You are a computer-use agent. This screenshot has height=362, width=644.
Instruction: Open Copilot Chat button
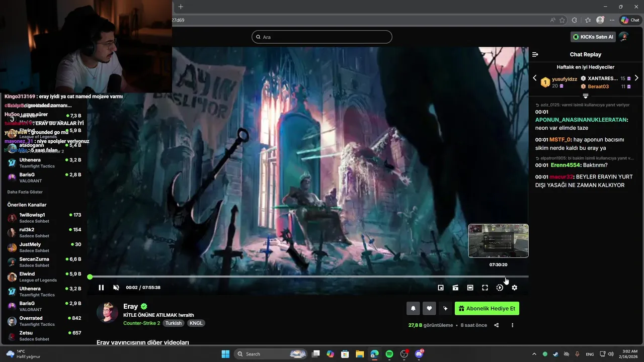630,20
